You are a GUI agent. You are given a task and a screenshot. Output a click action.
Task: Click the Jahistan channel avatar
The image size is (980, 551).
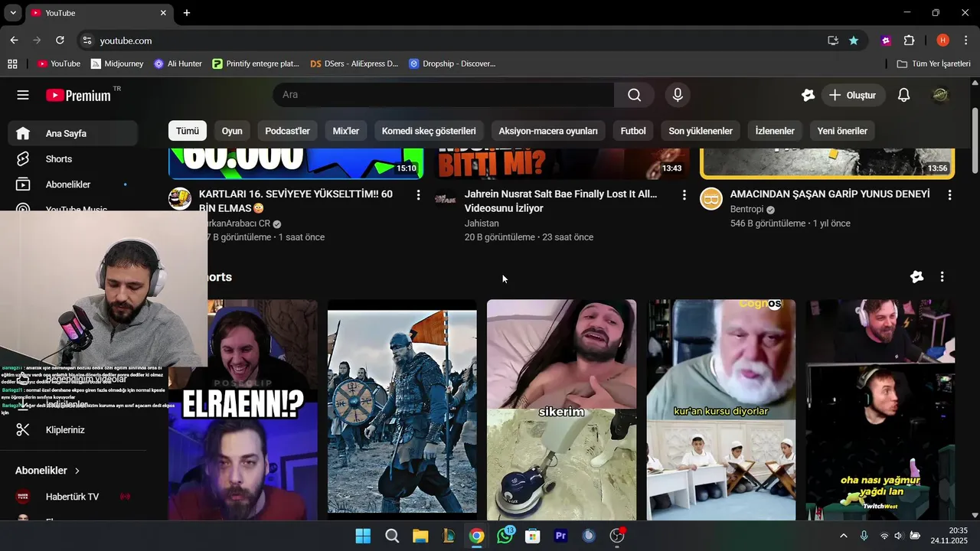[x=446, y=198]
